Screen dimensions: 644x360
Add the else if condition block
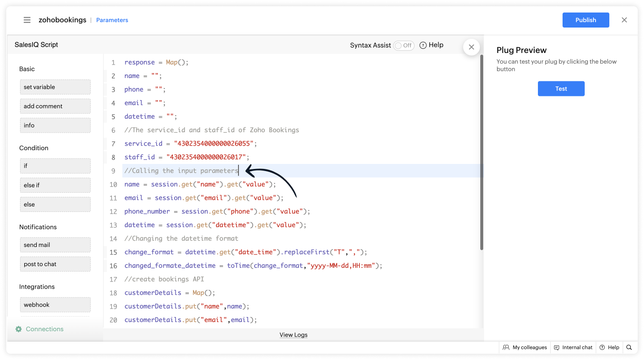point(55,185)
